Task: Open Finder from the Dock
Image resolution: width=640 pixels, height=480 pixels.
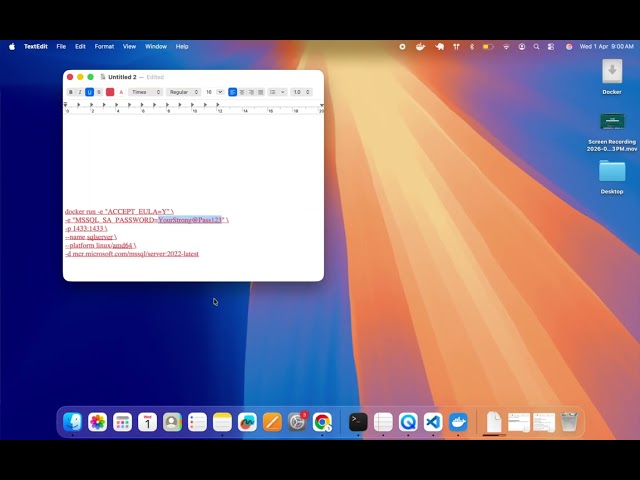Action: click(73, 422)
